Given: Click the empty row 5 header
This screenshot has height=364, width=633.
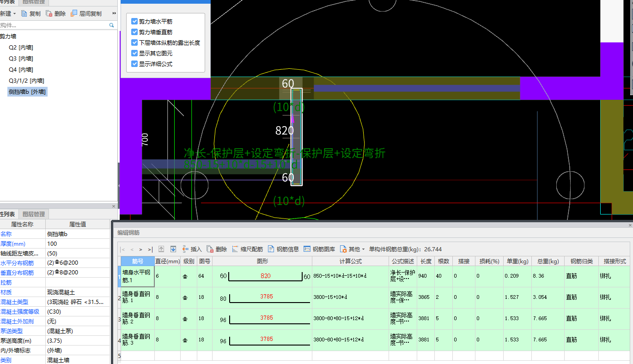Looking at the screenshot, I should pos(119,356).
